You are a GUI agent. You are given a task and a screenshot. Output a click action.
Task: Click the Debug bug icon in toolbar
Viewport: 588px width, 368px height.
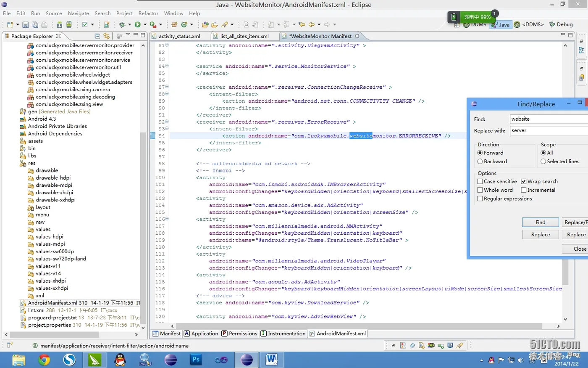[x=122, y=25]
